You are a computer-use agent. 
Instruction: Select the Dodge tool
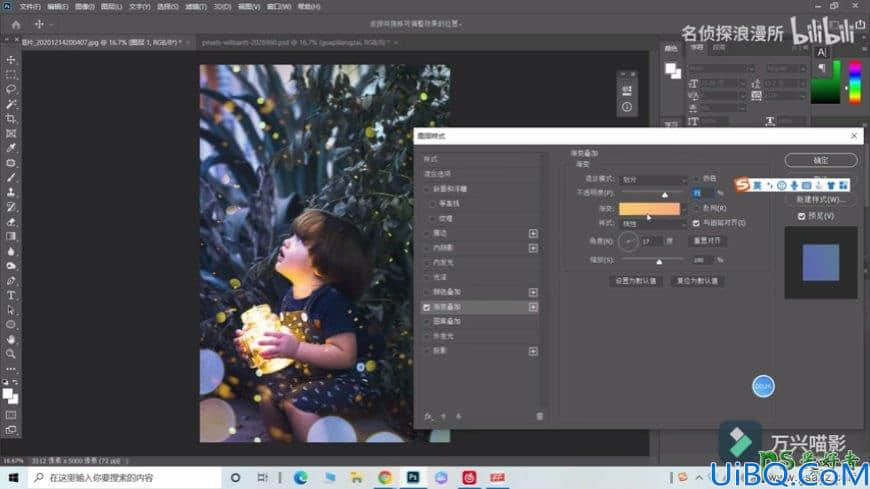11,266
